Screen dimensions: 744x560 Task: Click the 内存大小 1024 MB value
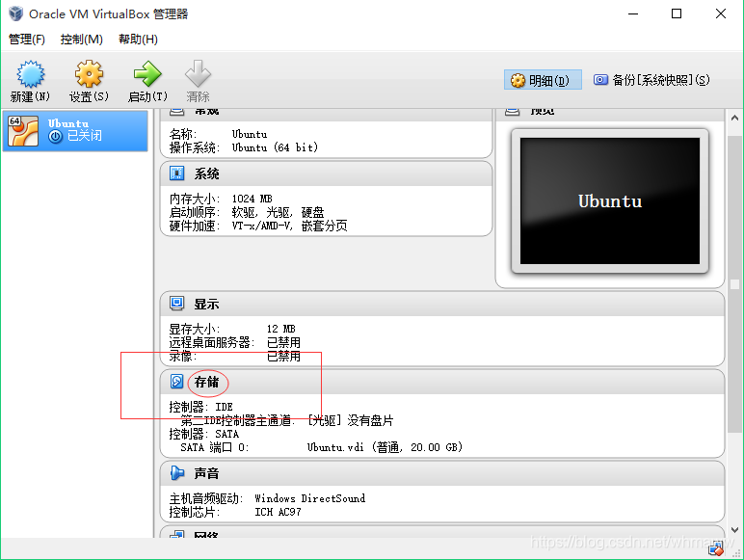[252, 199]
